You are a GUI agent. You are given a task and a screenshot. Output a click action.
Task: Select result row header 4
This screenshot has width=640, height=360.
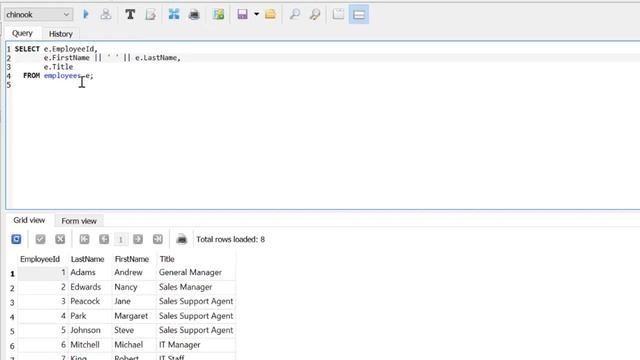(12, 317)
